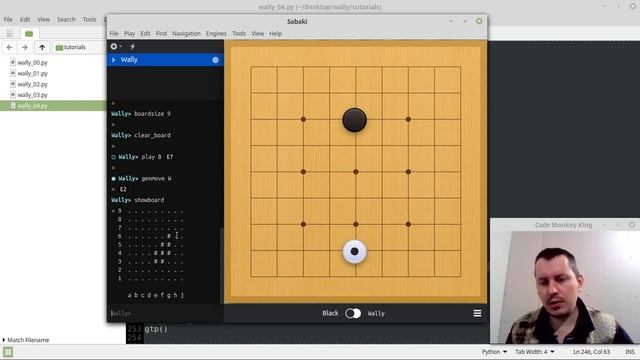Open Sabaki View menu
640x360 pixels.
coord(257,33)
